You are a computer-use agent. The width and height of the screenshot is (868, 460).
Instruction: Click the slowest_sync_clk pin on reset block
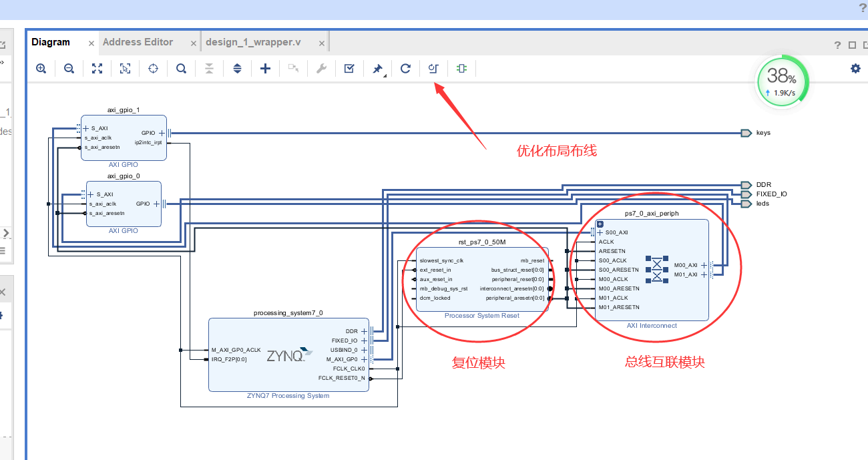pos(441,260)
